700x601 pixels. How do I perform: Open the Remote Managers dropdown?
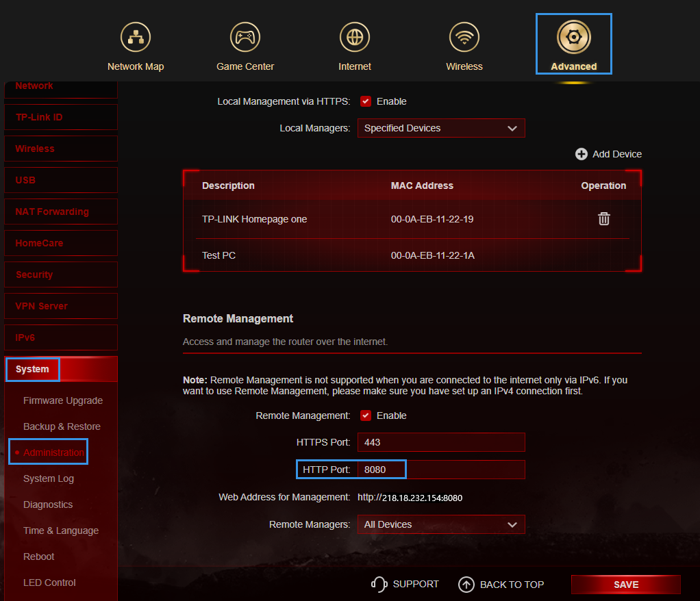coord(441,524)
